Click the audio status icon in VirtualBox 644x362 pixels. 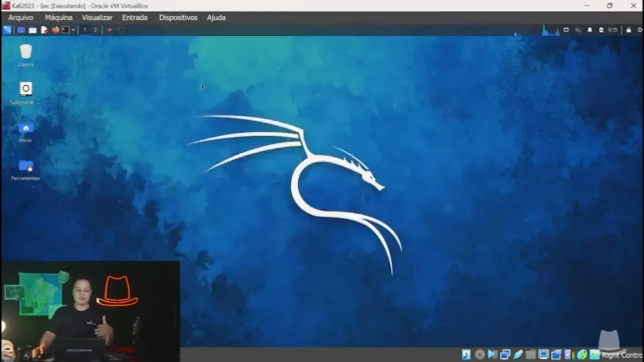click(x=493, y=354)
